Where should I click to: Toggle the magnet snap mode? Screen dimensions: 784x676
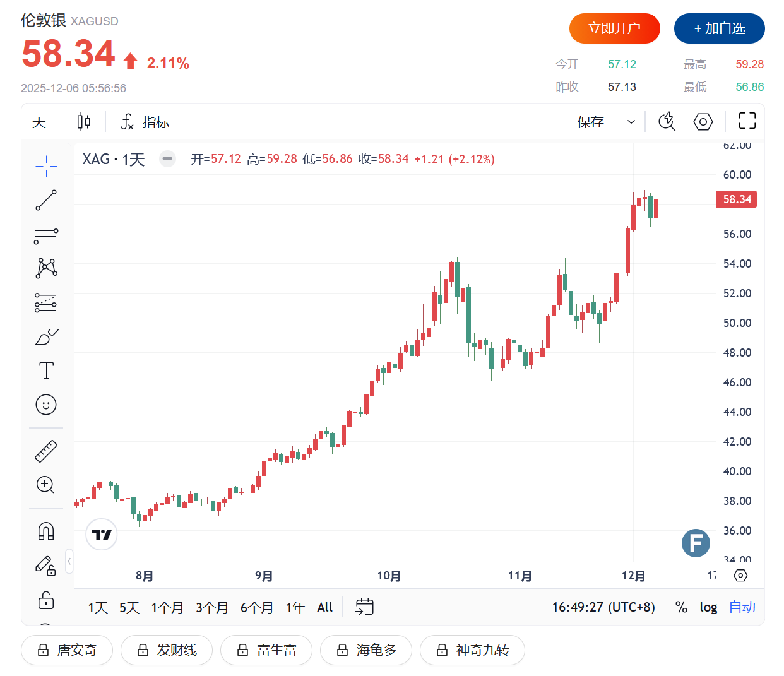[46, 531]
